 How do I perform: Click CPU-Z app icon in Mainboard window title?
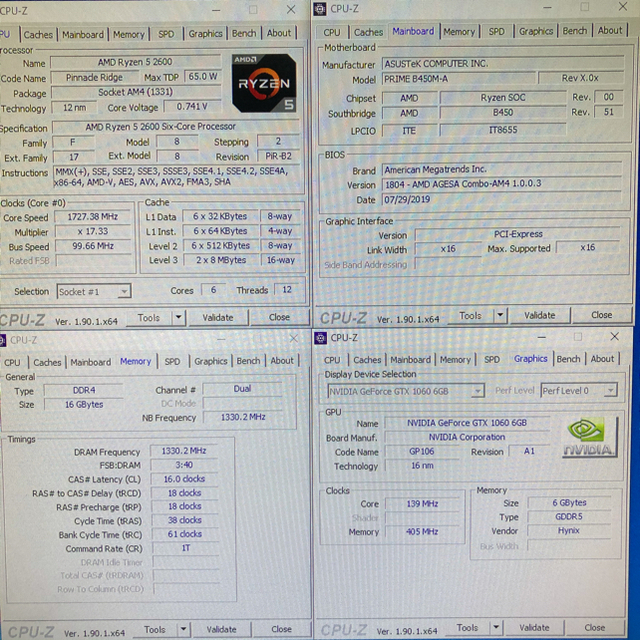click(320, 9)
